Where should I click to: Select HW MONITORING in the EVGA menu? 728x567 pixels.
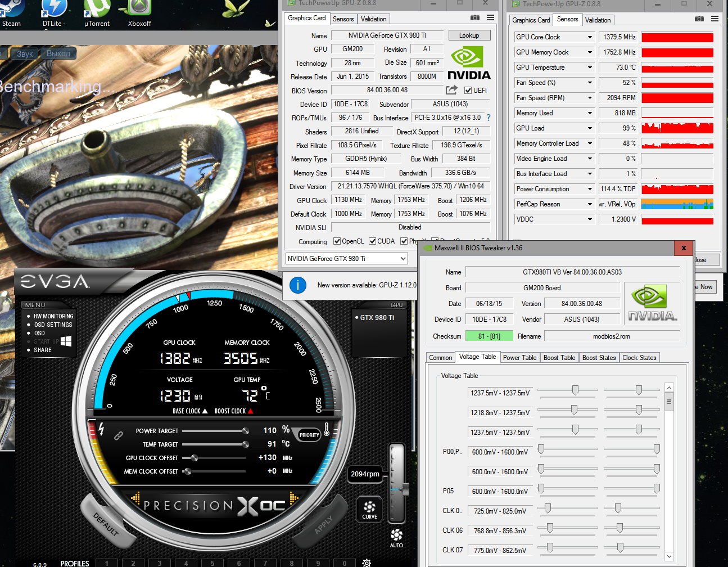click(x=53, y=316)
